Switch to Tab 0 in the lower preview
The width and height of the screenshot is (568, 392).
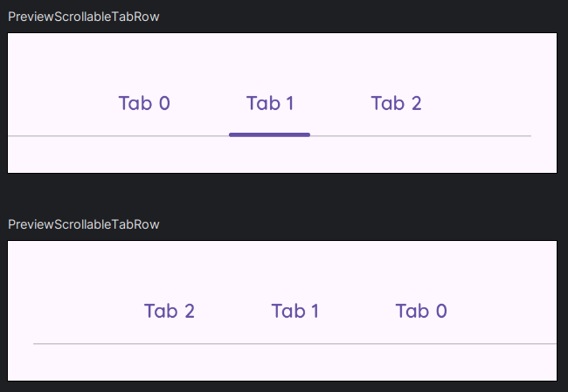421,311
